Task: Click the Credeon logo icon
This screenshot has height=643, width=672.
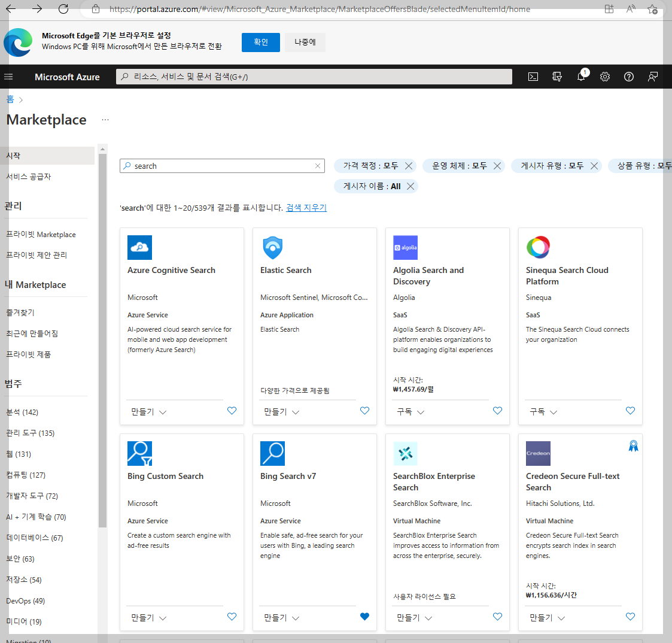Action: tap(539, 454)
